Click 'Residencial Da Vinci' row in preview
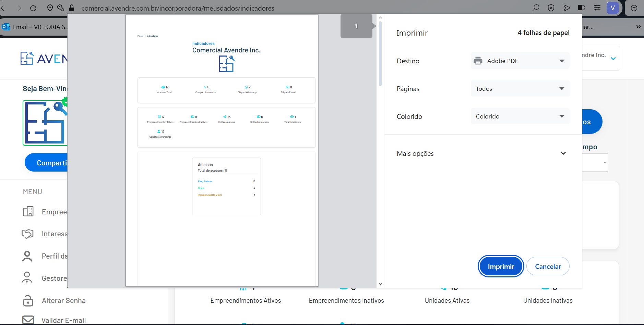Image resolution: width=644 pixels, height=325 pixels. [x=226, y=195]
